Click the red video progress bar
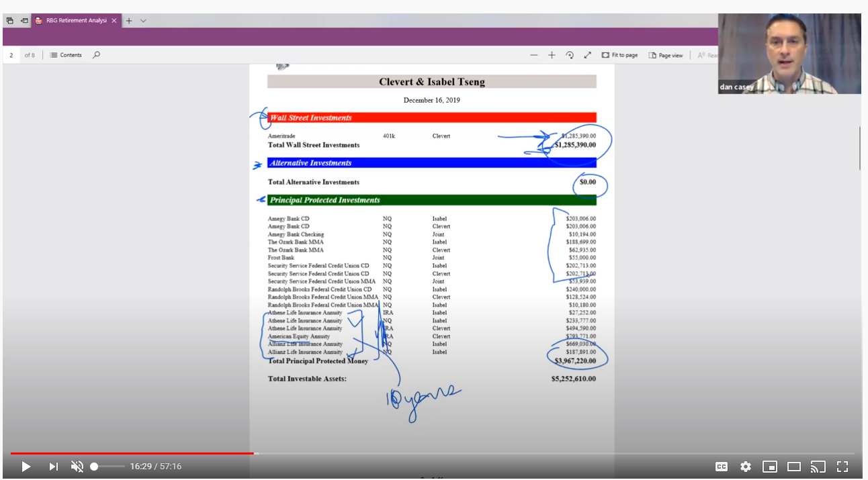This screenshot has width=868, height=480. (134, 453)
